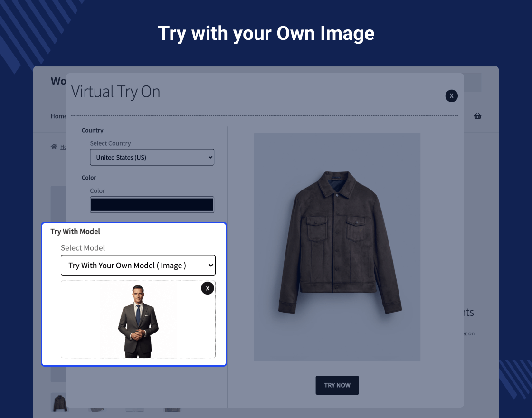
Task: Click the Virtual Try On heading
Action: pyautogui.click(x=115, y=92)
